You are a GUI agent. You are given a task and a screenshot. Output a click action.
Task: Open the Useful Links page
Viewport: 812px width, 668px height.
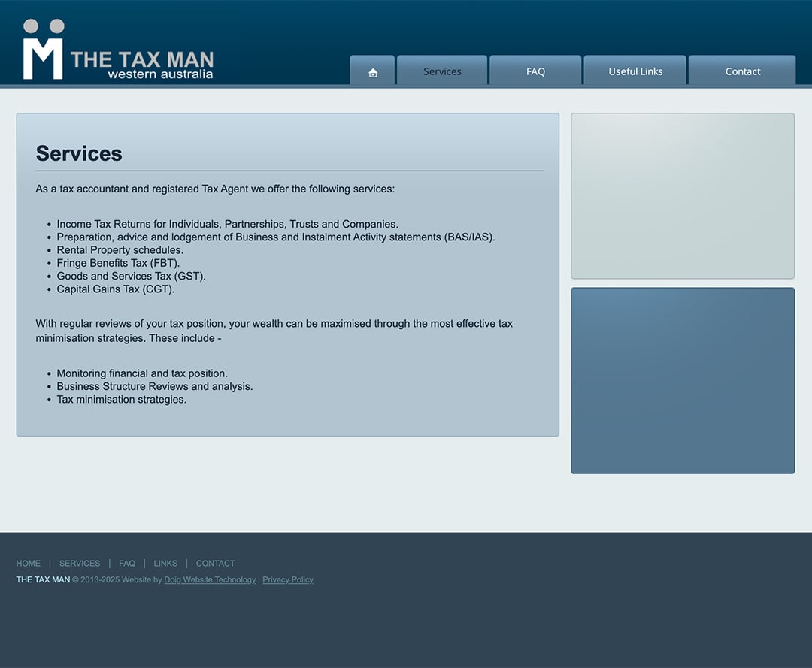[635, 71]
